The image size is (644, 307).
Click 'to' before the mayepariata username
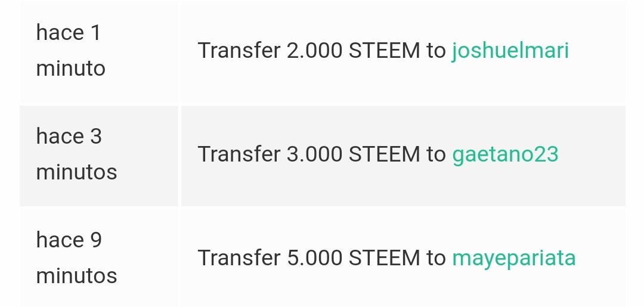point(436,258)
